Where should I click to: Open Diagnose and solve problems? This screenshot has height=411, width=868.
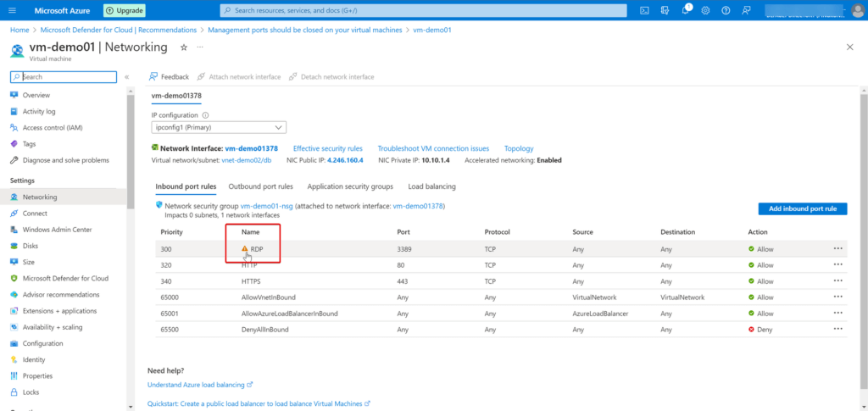coord(65,160)
